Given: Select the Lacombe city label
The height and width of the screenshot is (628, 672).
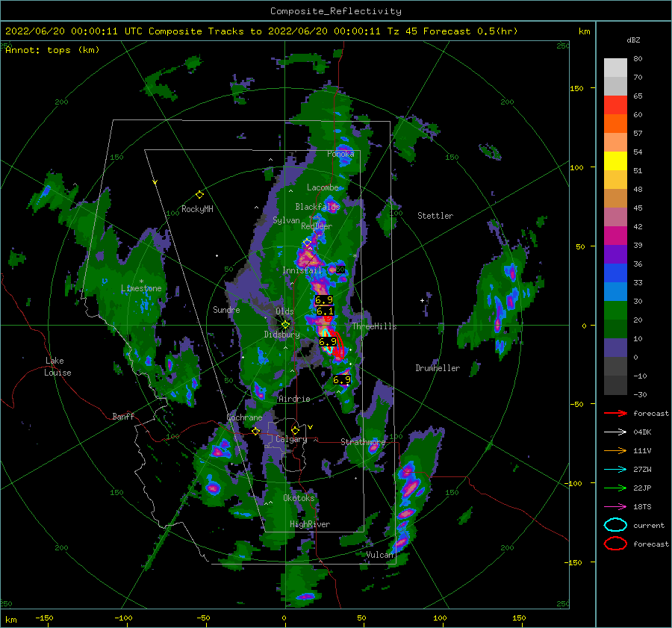Looking at the screenshot, I should pyautogui.click(x=323, y=187).
